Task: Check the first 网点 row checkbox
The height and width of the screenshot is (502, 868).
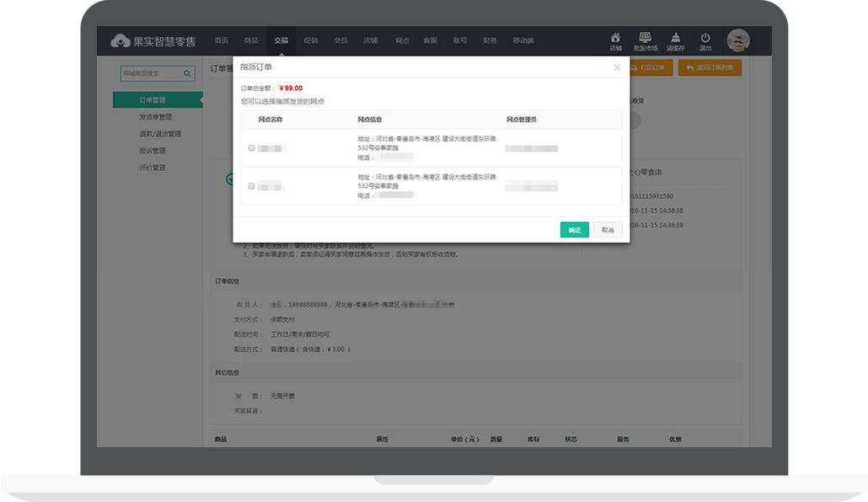Action: (251, 148)
